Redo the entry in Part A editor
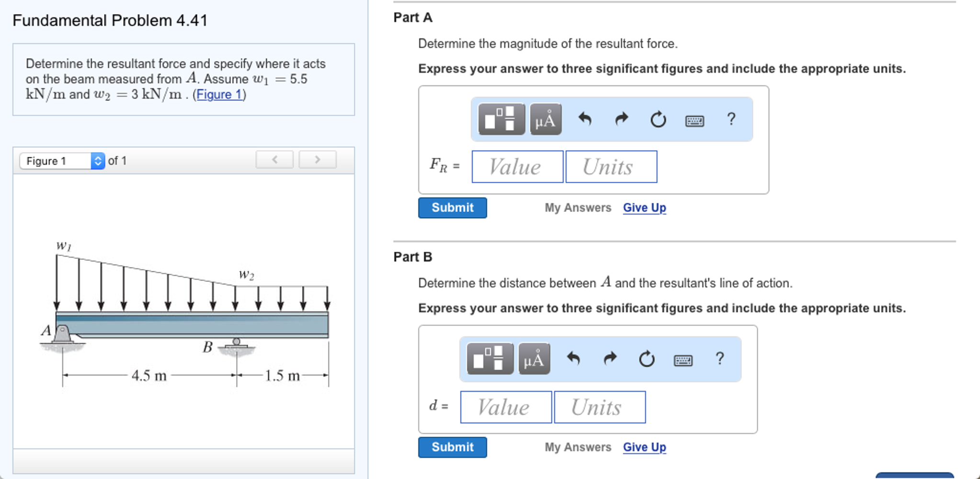Screen dimensions: 980x479 tap(621, 119)
